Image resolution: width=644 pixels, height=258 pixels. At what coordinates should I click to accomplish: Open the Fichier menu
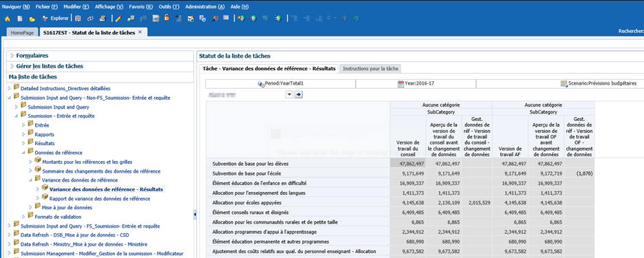coord(46,7)
